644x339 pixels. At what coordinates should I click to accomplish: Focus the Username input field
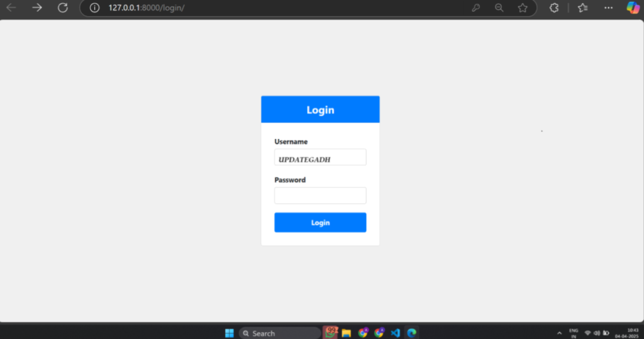(320, 157)
